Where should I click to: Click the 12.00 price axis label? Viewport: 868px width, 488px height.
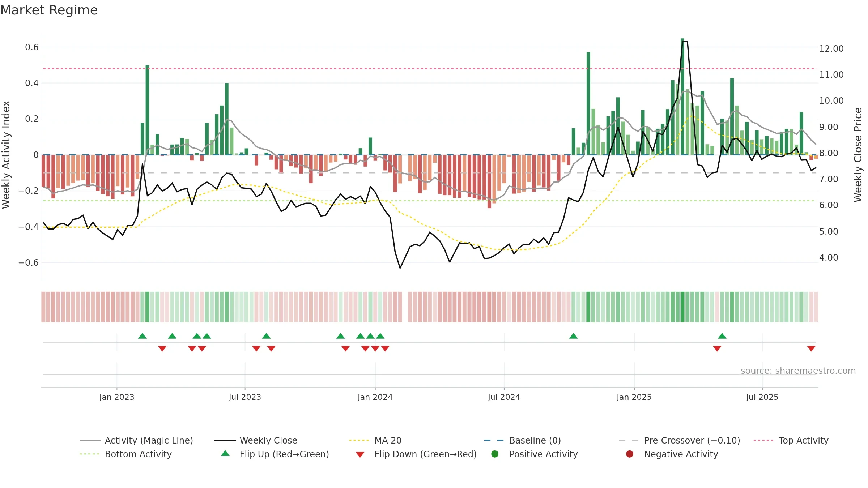[x=831, y=48]
